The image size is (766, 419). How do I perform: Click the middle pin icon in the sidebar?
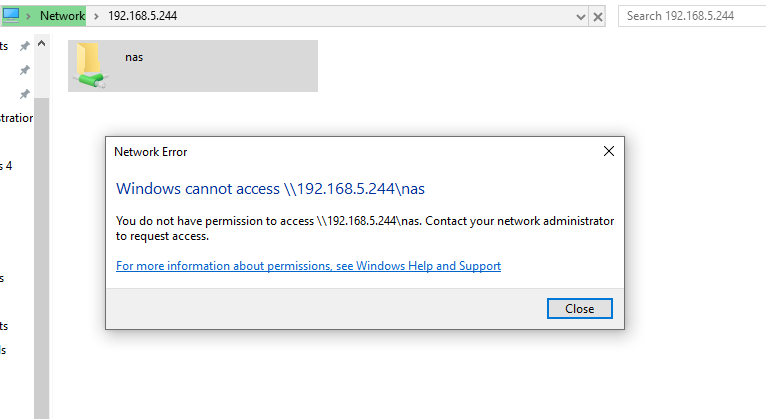[x=24, y=70]
